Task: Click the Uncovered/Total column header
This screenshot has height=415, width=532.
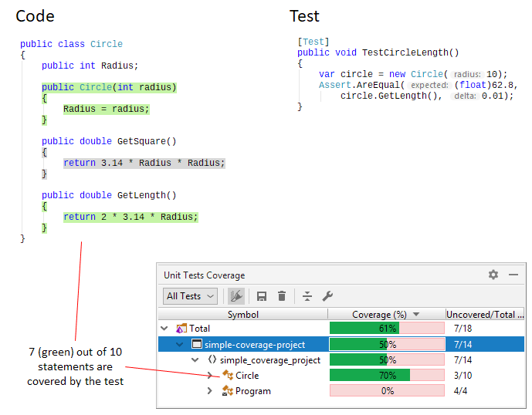Action: [x=484, y=314]
